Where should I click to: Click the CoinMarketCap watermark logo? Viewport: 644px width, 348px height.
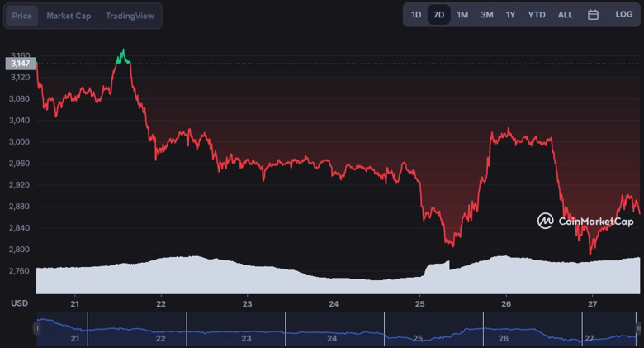(585, 221)
